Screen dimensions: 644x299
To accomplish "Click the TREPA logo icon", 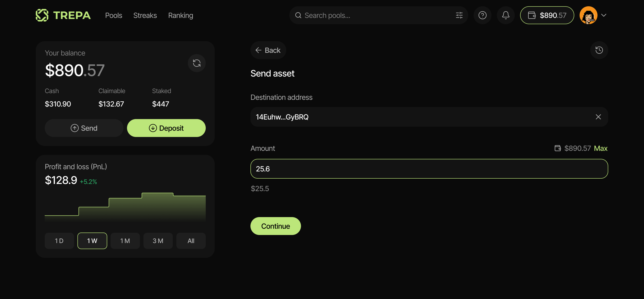I will [42, 15].
